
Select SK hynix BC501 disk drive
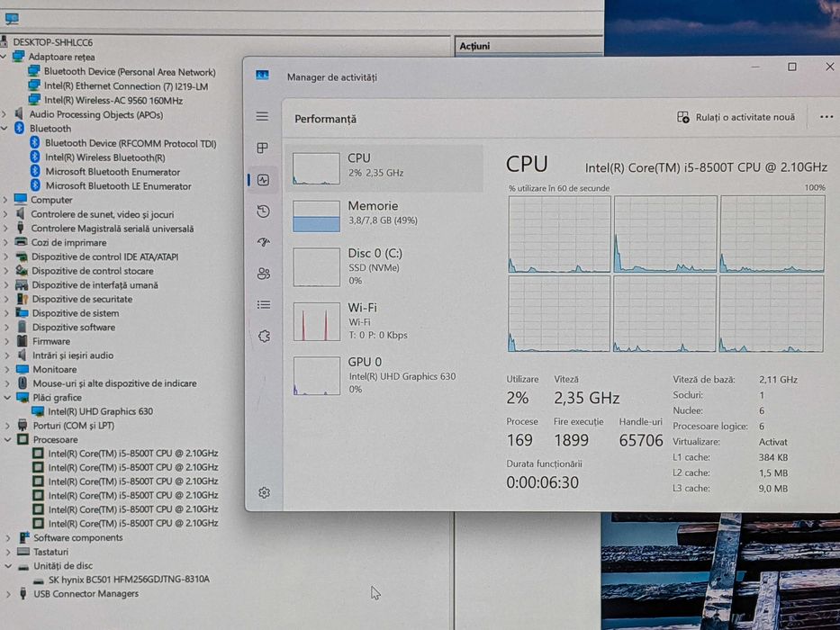pyautogui.click(x=129, y=579)
